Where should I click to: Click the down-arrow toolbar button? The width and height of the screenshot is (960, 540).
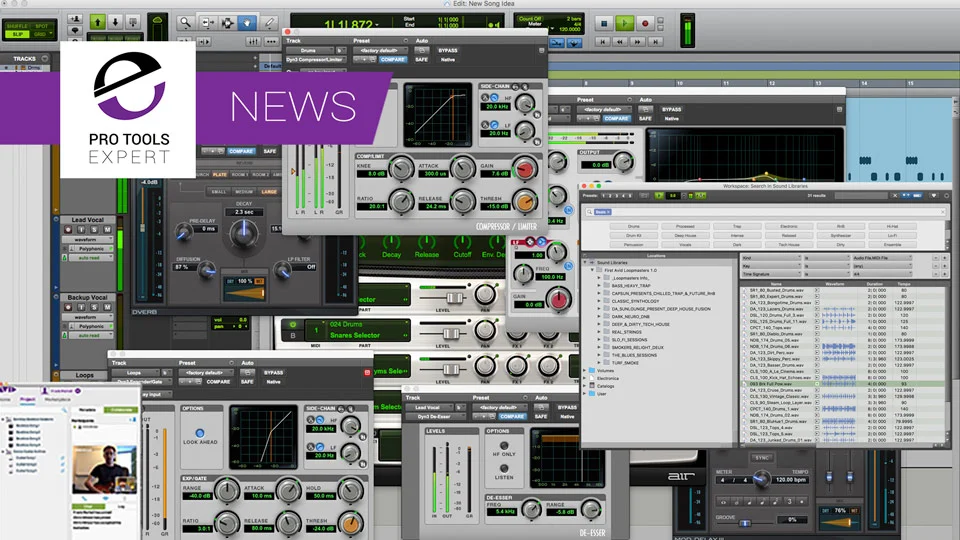point(115,23)
